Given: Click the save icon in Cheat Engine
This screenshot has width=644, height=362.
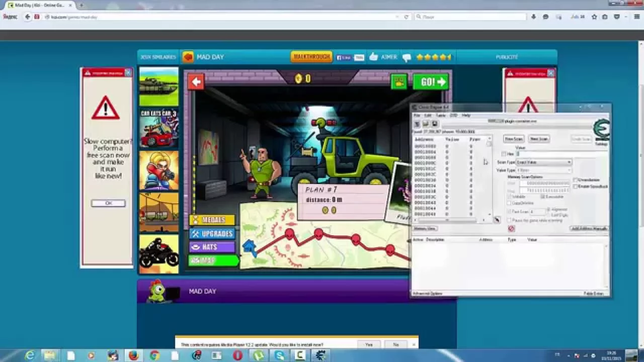Looking at the screenshot, I should coord(435,123).
